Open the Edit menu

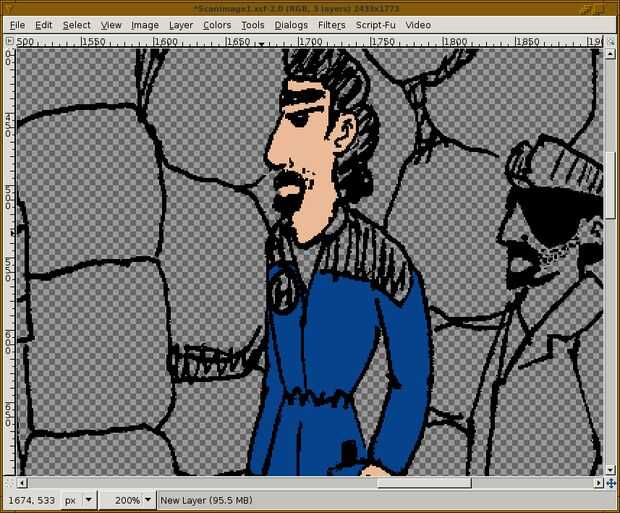(43, 25)
